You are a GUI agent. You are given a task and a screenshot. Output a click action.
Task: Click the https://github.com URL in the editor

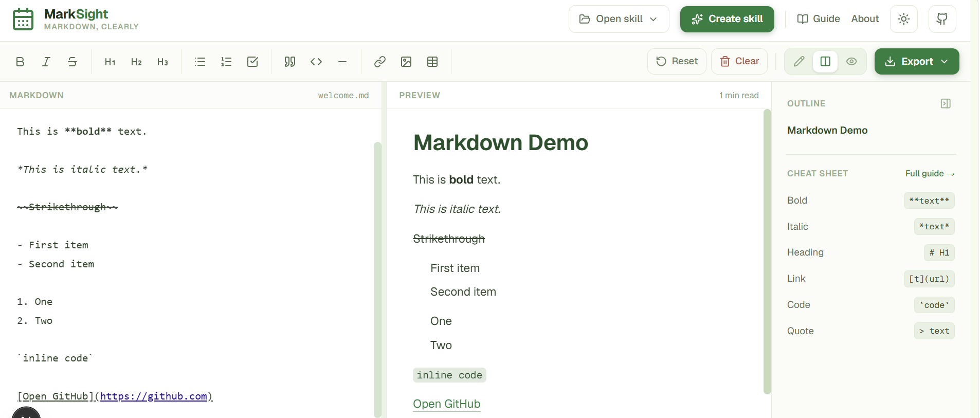(x=153, y=396)
